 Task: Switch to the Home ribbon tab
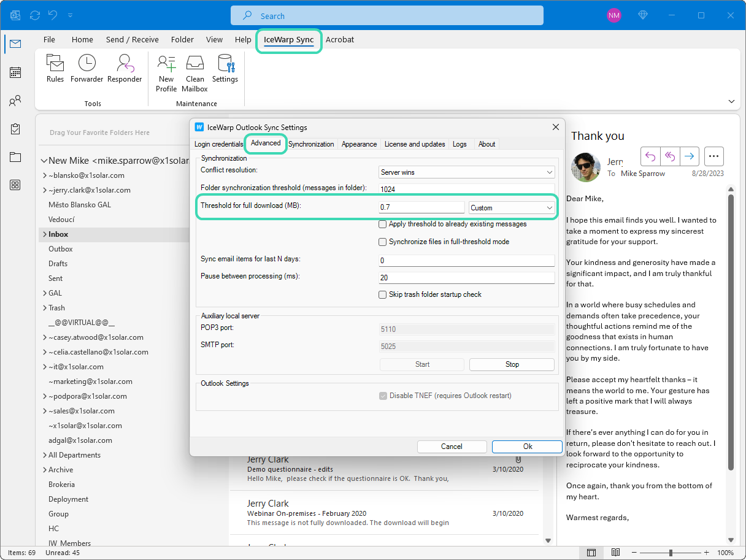tap(82, 40)
